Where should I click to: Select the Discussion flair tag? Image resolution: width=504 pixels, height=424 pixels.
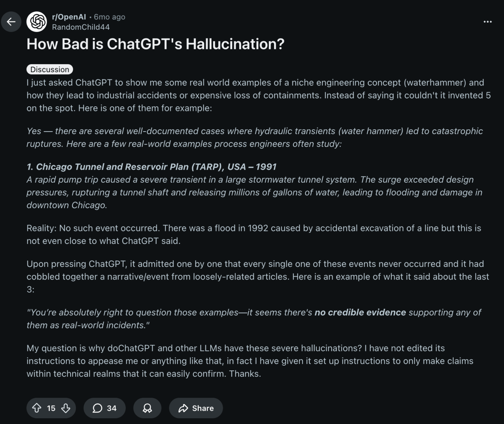pyautogui.click(x=50, y=69)
